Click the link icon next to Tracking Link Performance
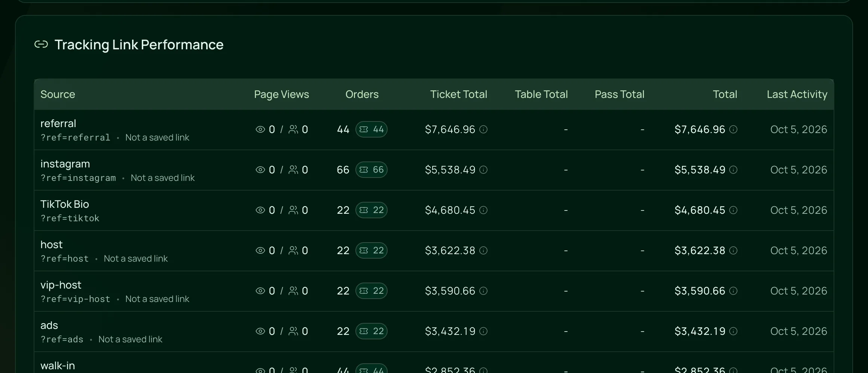 [41, 44]
